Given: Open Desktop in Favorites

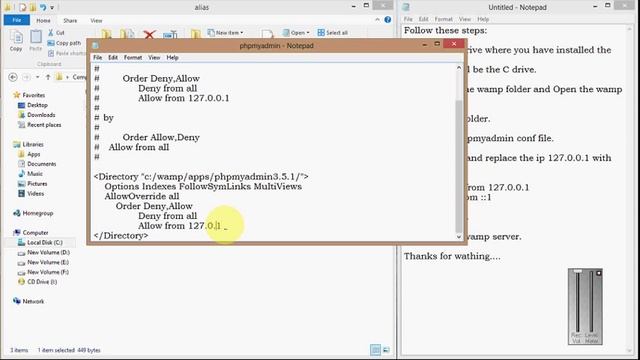Looking at the screenshot, I should 33,105.
